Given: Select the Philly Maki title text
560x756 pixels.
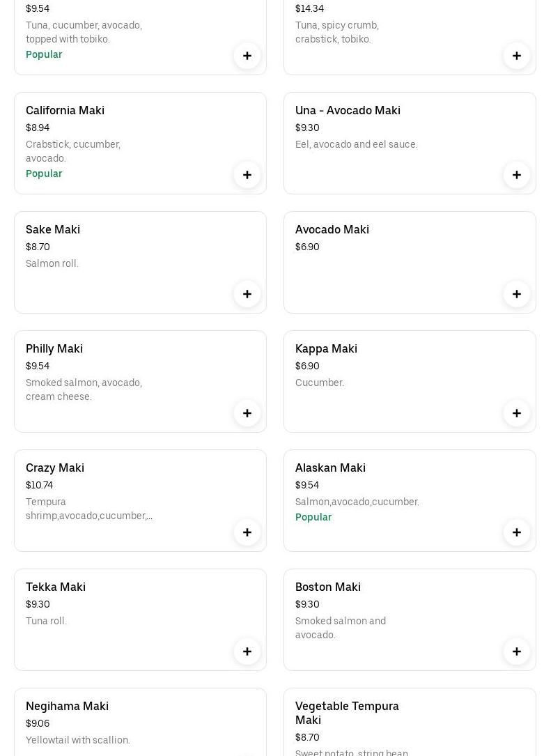Looking at the screenshot, I should (54, 348).
